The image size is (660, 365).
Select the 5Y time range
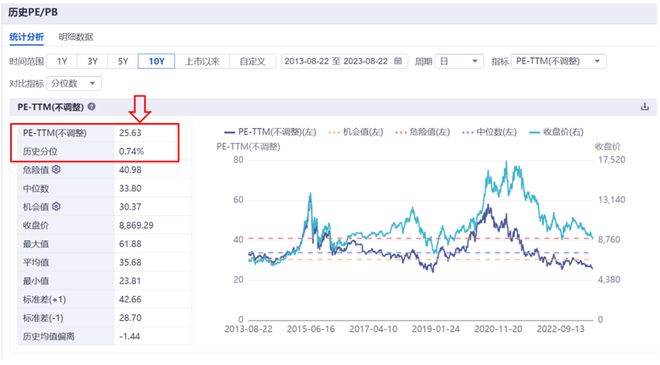pyautogui.click(x=123, y=61)
